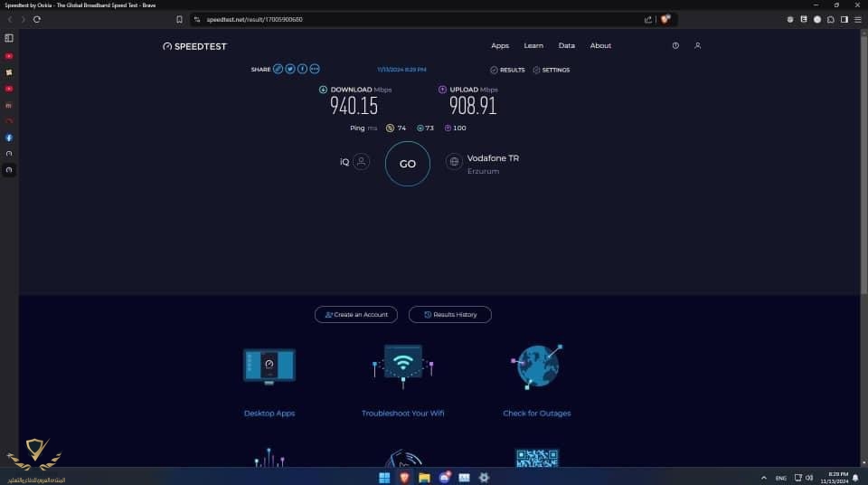
Task: Copy result link via share link icon
Action: tap(278, 70)
